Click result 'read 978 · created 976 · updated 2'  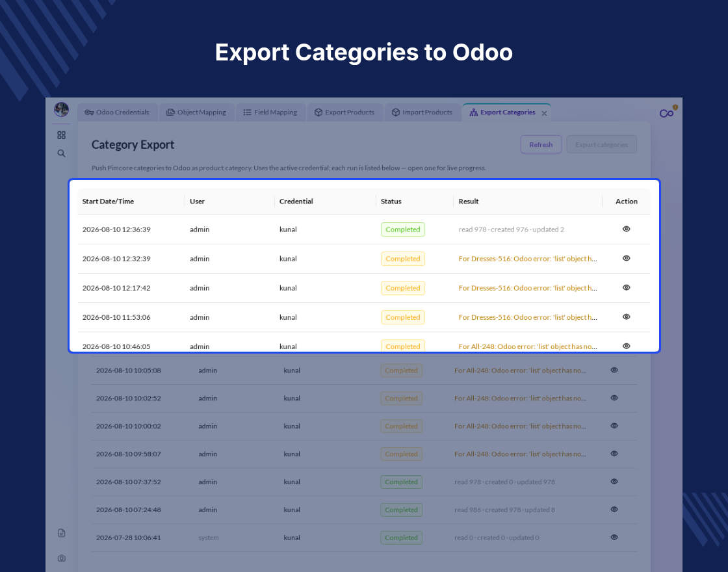(511, 229)
